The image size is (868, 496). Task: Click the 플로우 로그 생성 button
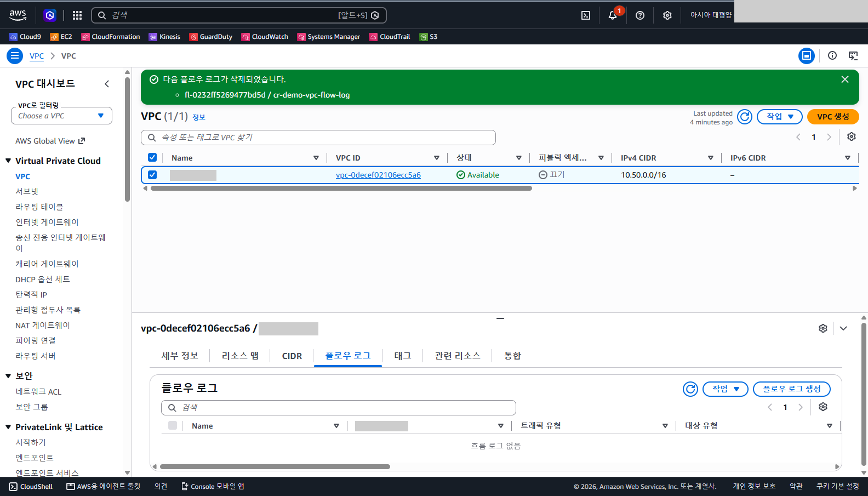792,389
